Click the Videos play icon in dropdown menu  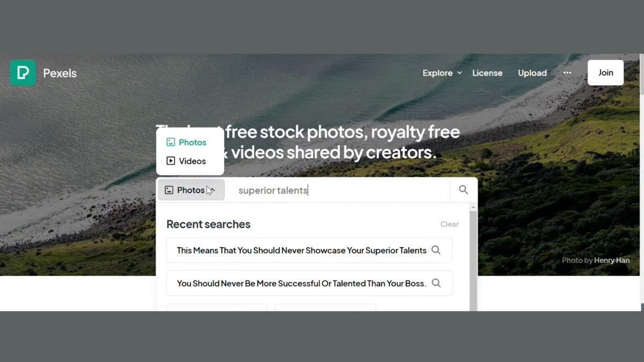click(x=171, y=161)
